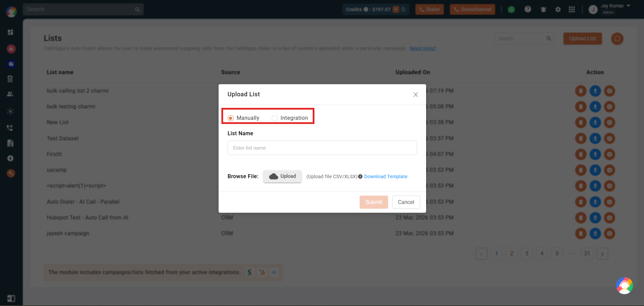Go to next page with right chevron

point(602,254)
